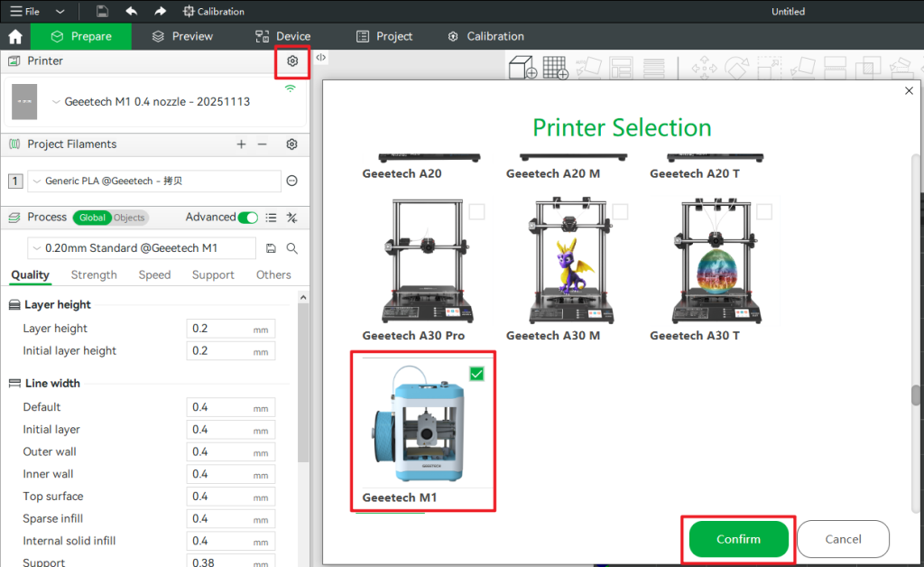Uncheck the Geeetech M1 checkbox
Viewport: 924px width, 567px height.
[476, 374]
